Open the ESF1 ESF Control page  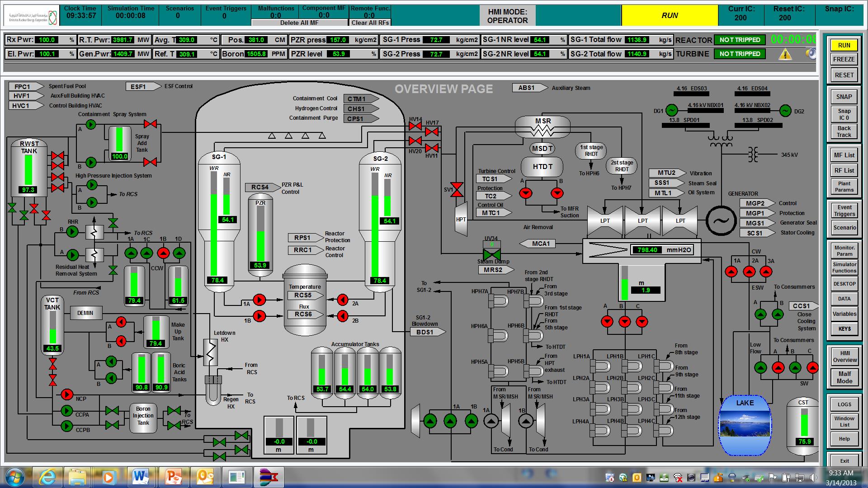[x=143, y=86]
